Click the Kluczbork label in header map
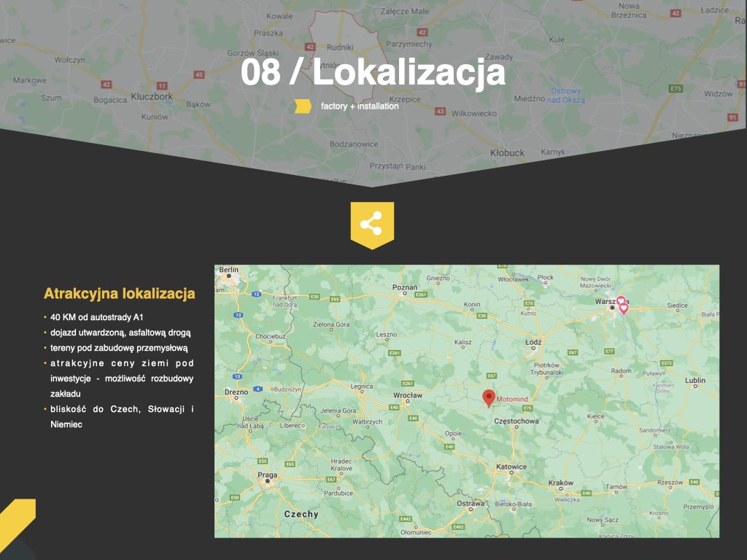 151,96
